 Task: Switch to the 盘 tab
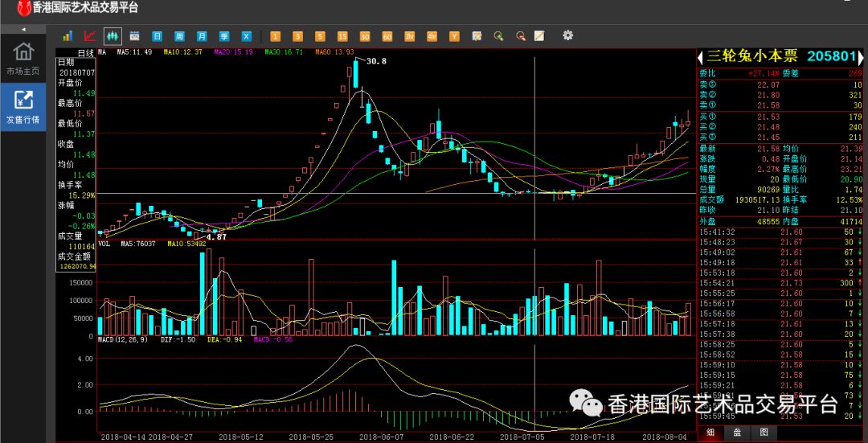click(737, 433)
